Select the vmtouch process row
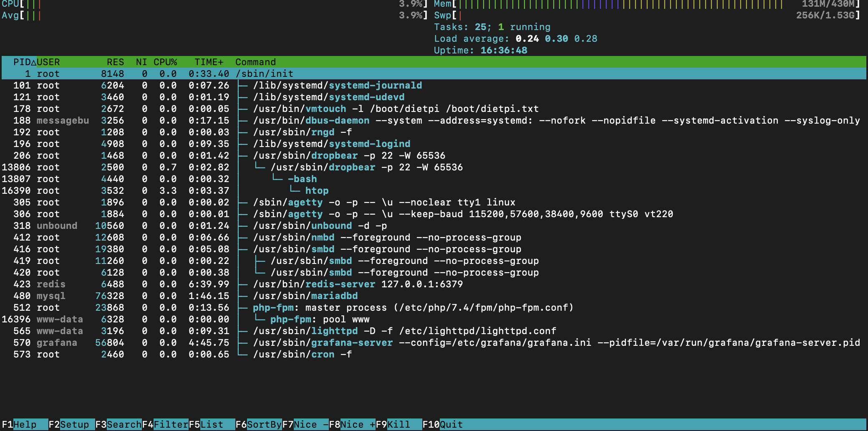 (x=434, y=109)
